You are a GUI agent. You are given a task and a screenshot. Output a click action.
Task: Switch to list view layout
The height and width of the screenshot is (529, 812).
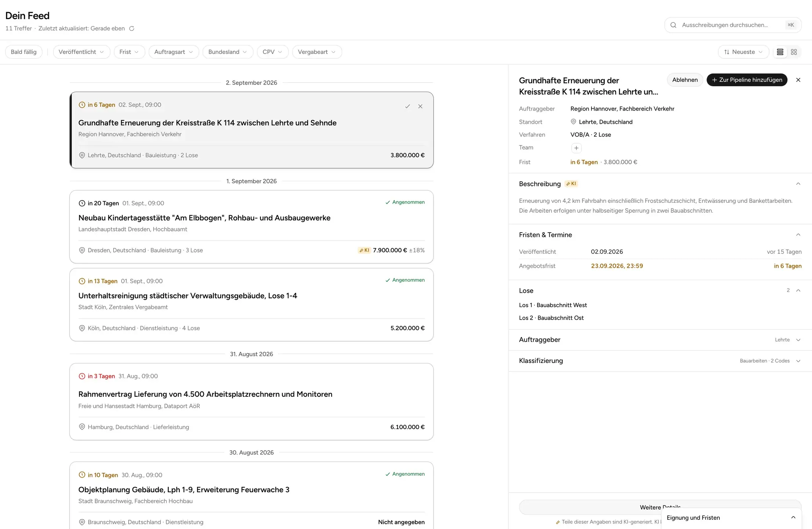click(780, 52)
